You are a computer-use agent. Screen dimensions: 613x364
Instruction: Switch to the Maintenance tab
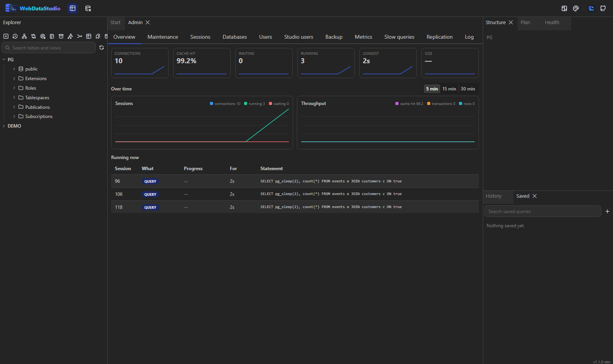click(163, 37)
